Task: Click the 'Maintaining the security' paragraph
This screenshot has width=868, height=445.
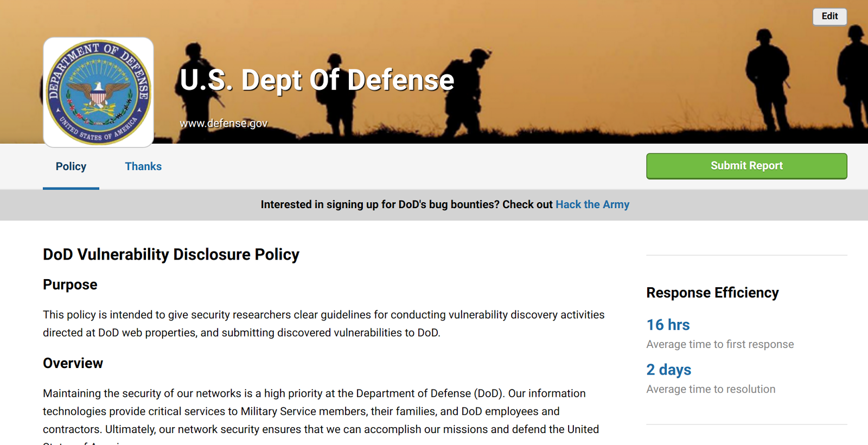Action: [x=321, y=416]
